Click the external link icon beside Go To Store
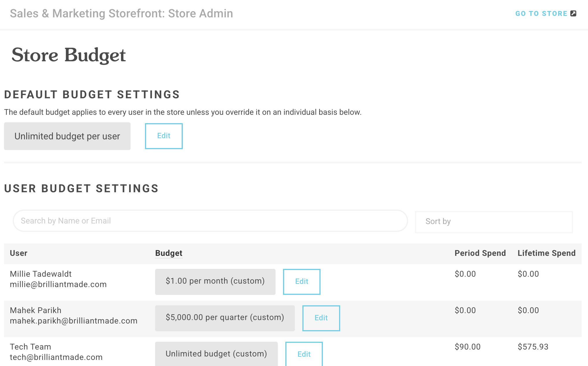The width and height of the screenshot is (588, 366). tap(573, 14)
